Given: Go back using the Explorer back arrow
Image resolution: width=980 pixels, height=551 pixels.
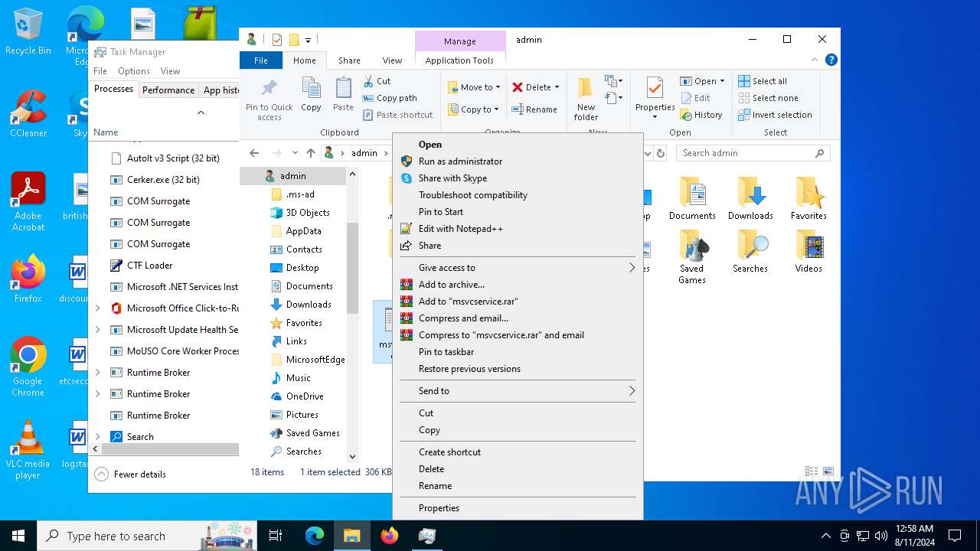Looking at the screenshot, I should tap(254, 153).
